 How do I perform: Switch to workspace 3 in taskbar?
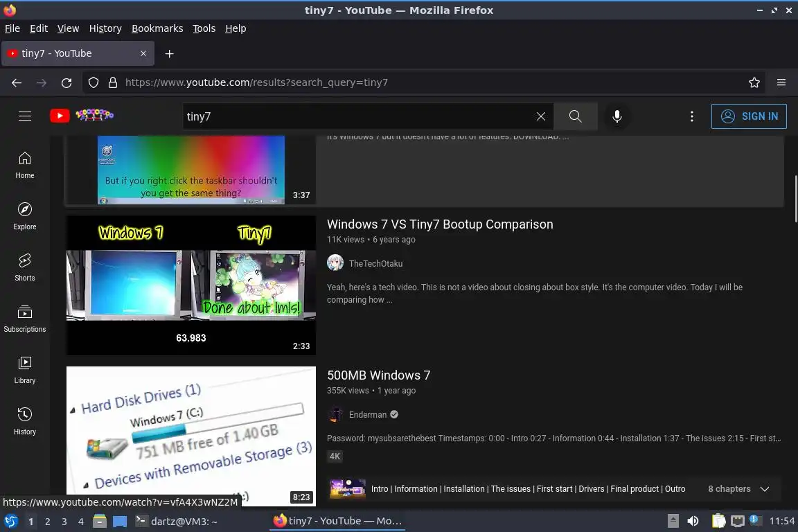click(64, 522)
